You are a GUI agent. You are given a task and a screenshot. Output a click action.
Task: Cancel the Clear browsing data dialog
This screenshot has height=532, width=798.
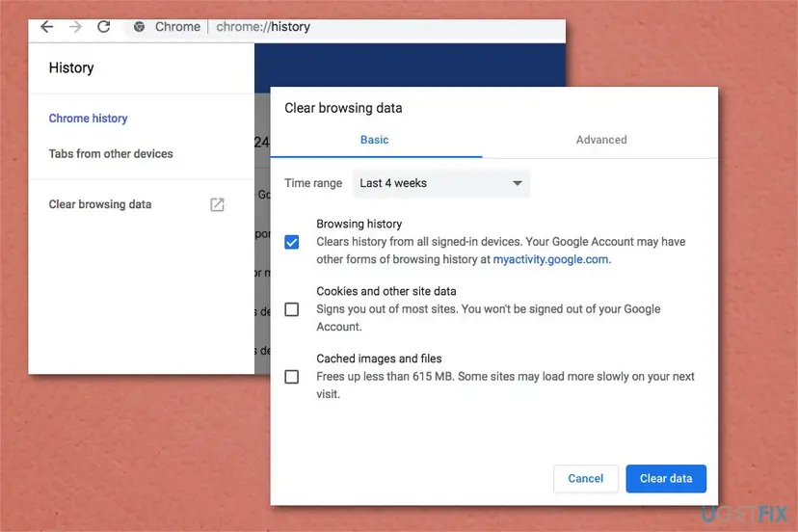[x=585, y=478]
